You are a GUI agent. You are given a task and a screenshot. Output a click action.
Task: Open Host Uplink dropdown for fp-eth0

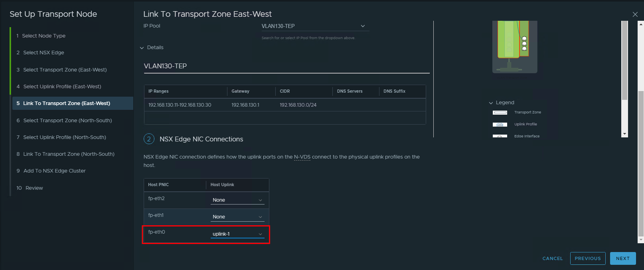[x=237, y=234]
